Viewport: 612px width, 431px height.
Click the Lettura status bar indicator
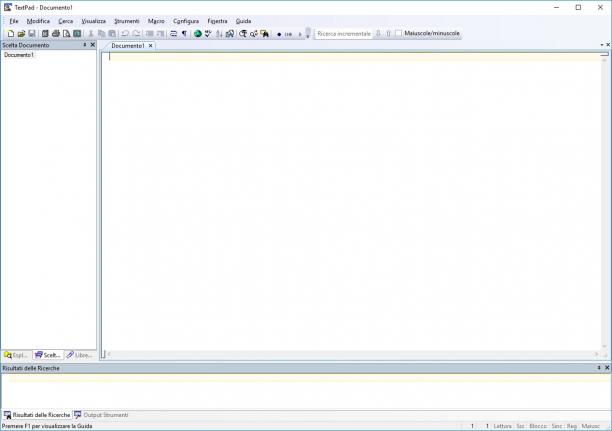point(502,426)
